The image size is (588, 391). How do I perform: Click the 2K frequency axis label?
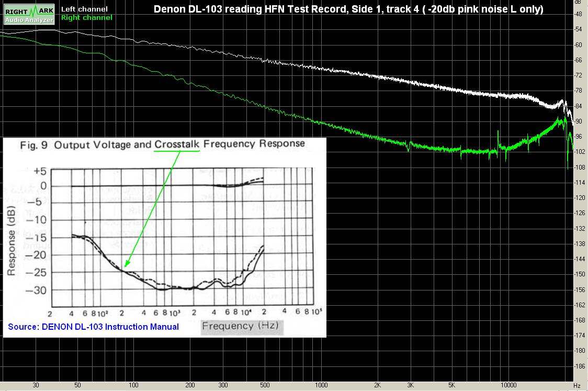377,385
